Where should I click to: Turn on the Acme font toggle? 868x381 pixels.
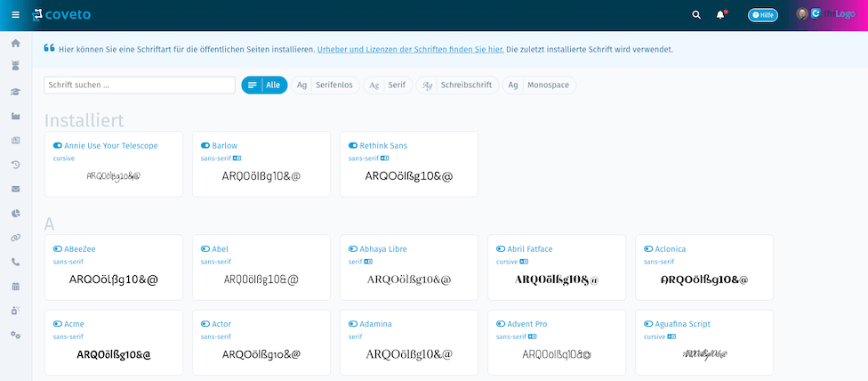point(58,324)
